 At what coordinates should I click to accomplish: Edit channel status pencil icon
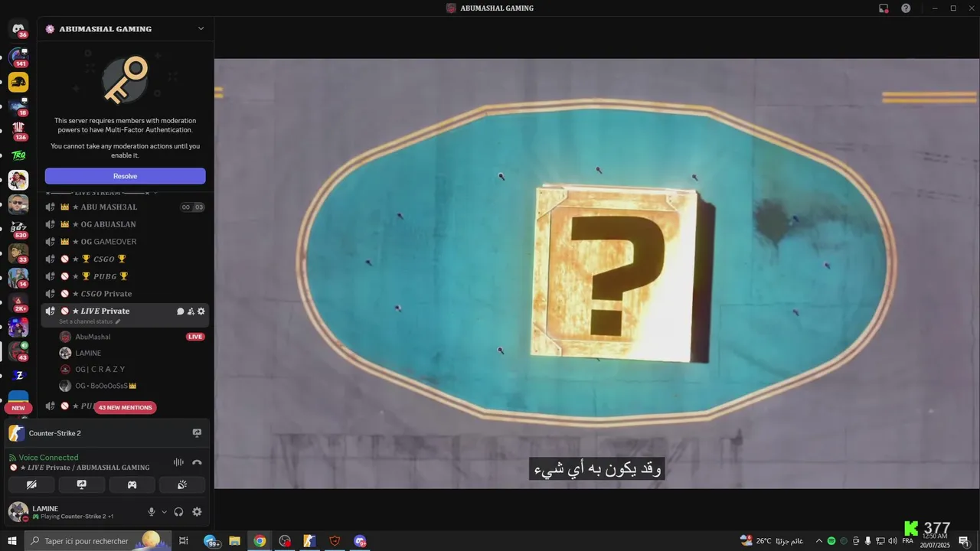118,321
